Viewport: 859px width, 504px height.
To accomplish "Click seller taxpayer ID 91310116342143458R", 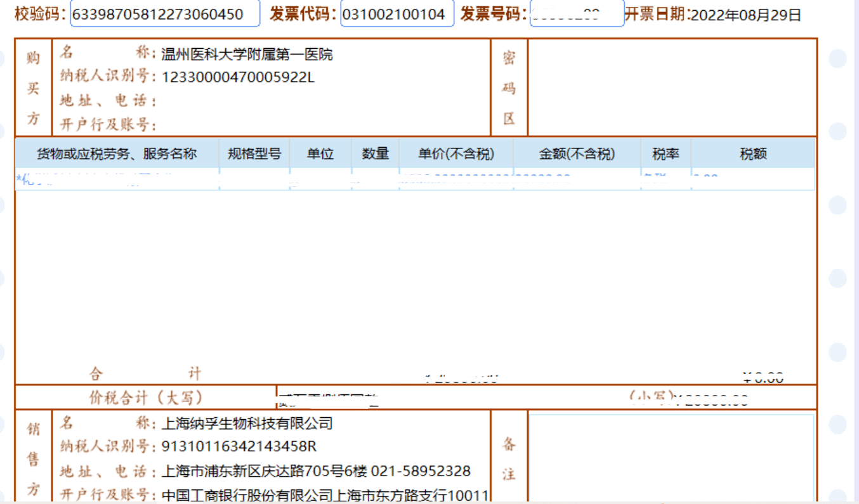I will [239, 446].
